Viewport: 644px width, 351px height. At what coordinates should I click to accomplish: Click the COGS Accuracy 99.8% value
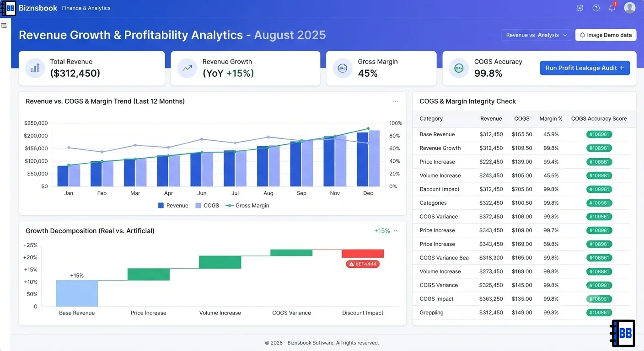pyautogui.click(x=488, y=73)
